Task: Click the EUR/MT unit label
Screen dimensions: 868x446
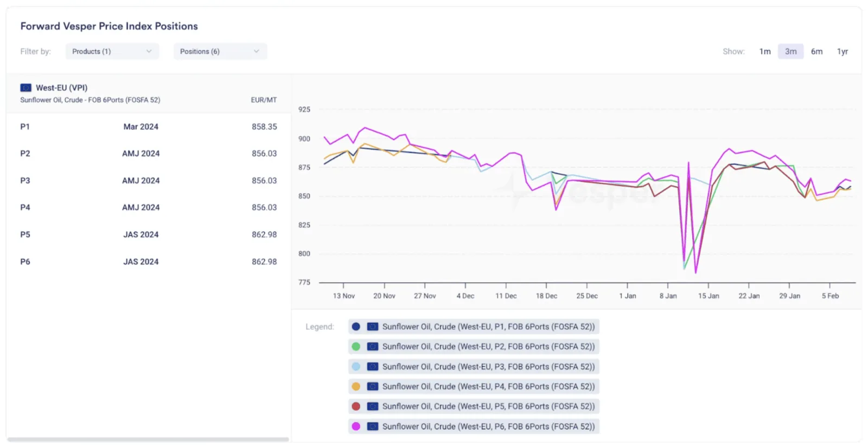Action: [264, 100]
